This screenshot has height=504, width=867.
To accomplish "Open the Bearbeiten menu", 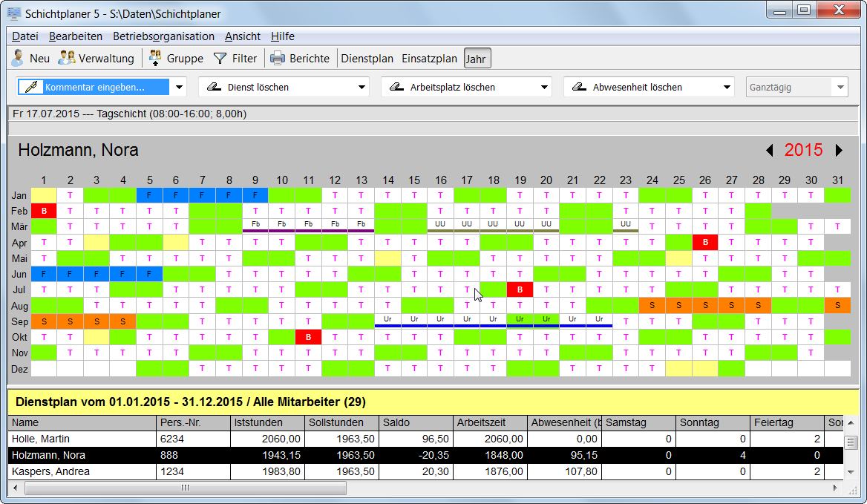I will pos(76,36).
